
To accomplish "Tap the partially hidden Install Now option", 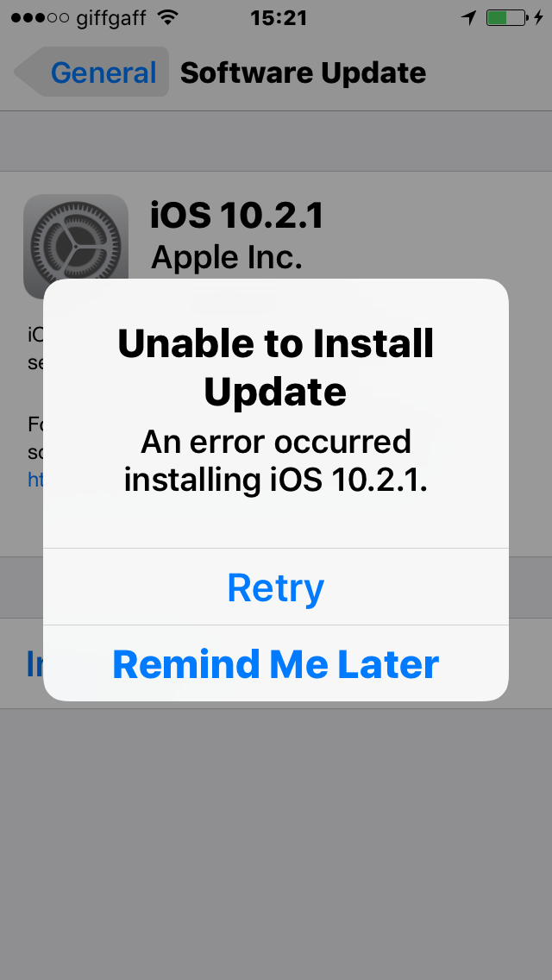I will (x=35, y=663).
